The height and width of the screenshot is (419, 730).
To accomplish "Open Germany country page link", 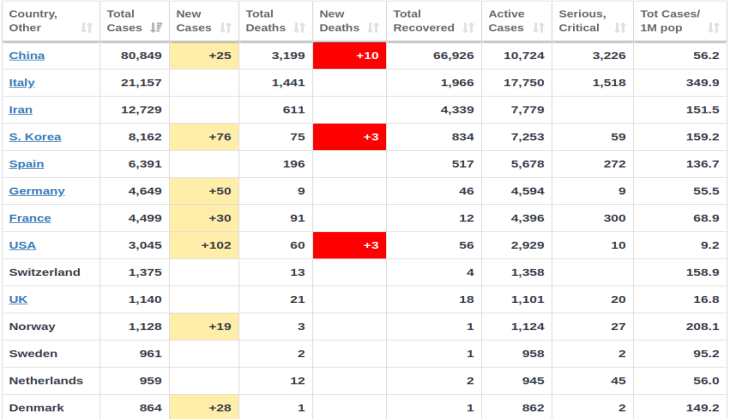I will [x=37, y=191].
